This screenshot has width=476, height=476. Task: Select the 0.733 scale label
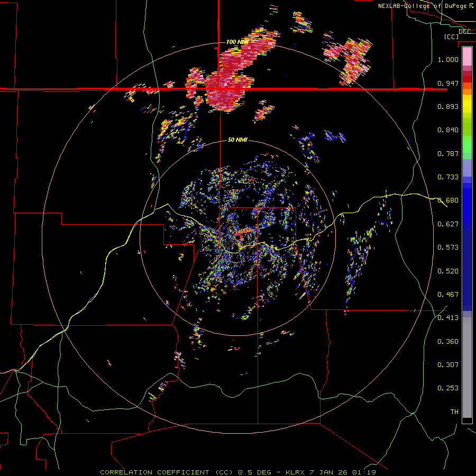click(x=448, y=177)
